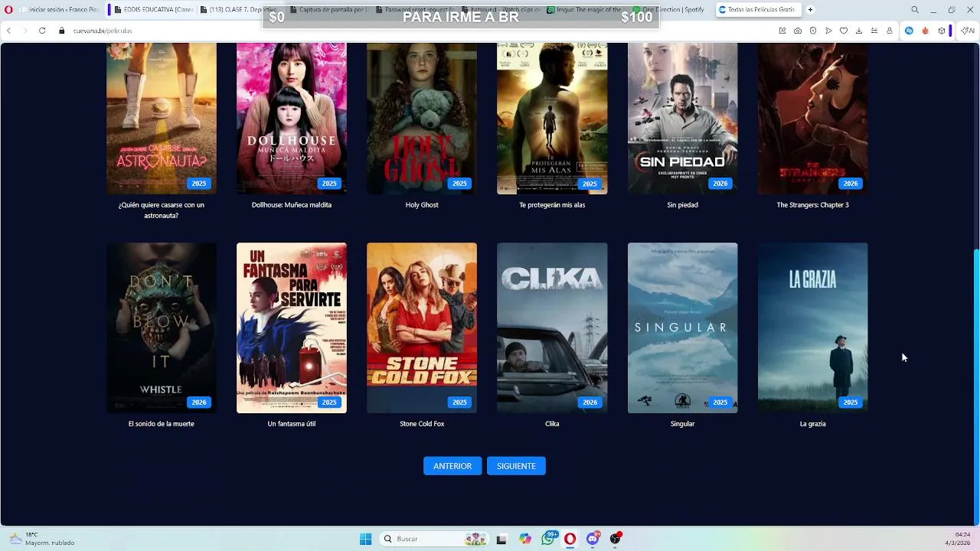980x551 pixels.
Task: Open the snapshot camera icon in address bar
Action: [798, 31]
